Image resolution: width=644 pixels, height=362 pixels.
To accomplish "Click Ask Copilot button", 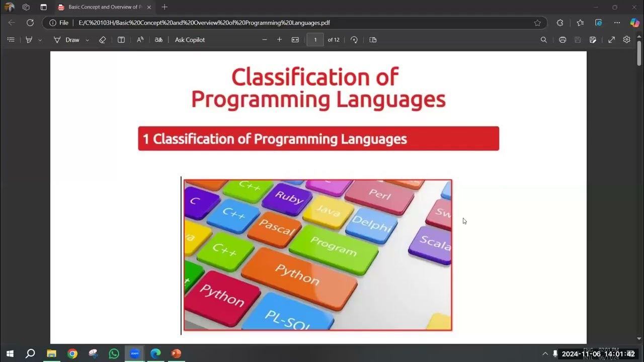I will pyautogui.click(x=190, y=40).
